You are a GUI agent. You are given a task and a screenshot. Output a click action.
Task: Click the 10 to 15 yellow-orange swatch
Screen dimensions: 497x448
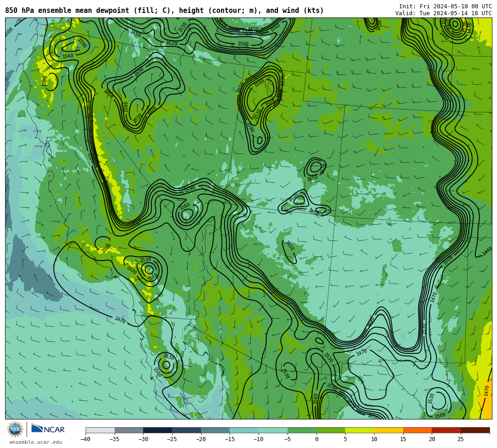[388, 430]
